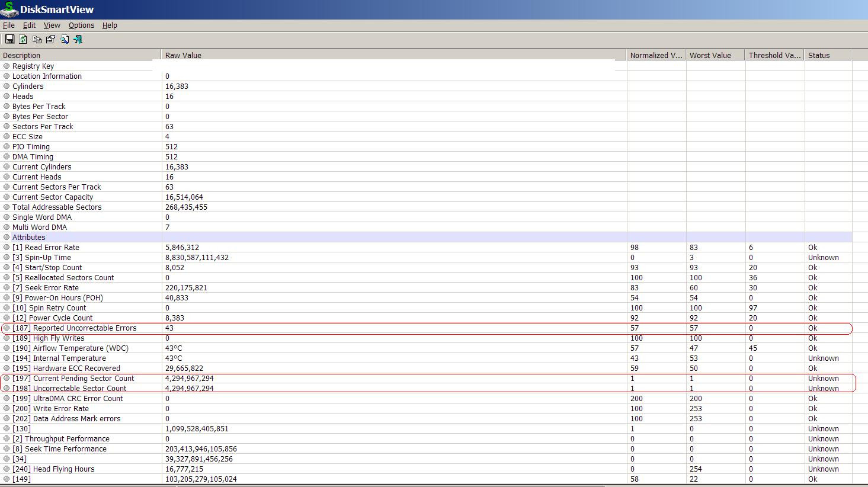Open the Edit menu

29,25
